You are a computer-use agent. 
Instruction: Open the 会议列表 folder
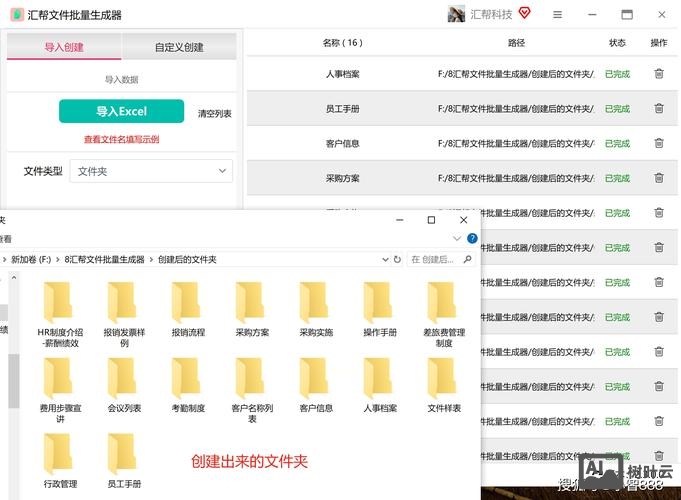point(124,385)
